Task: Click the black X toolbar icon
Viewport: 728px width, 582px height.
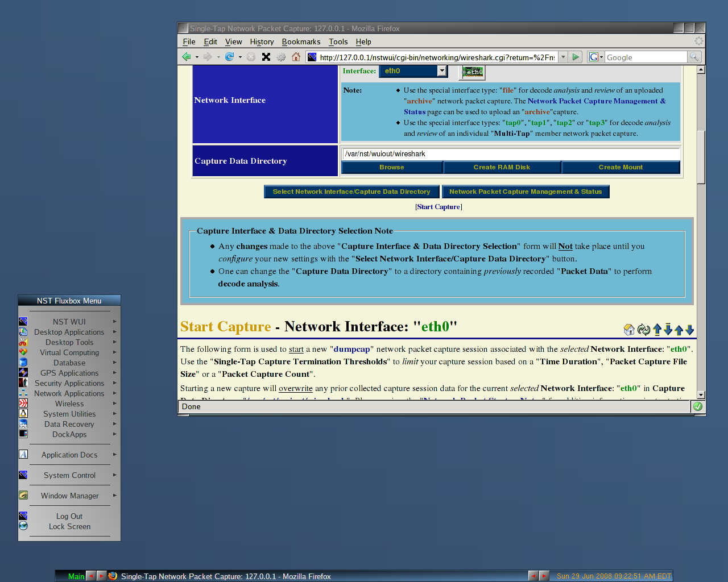Action: coord(266,57)
